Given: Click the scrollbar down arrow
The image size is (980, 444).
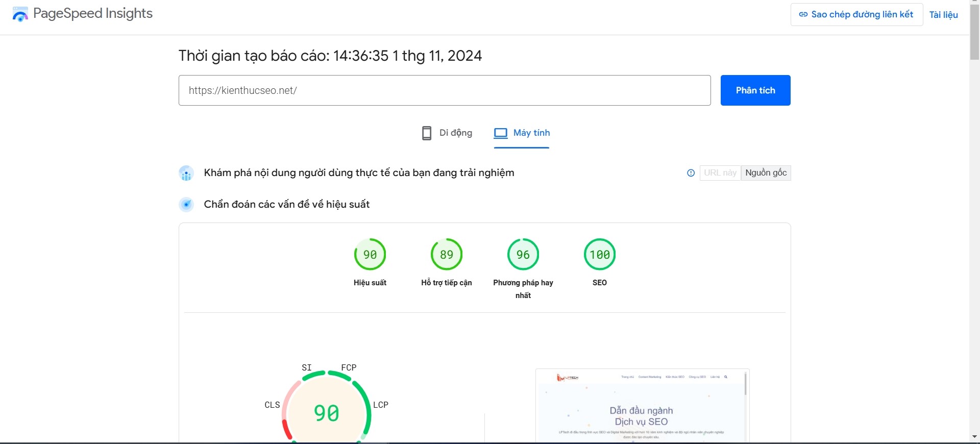Looking at the screenshot, I should [974, 437].
